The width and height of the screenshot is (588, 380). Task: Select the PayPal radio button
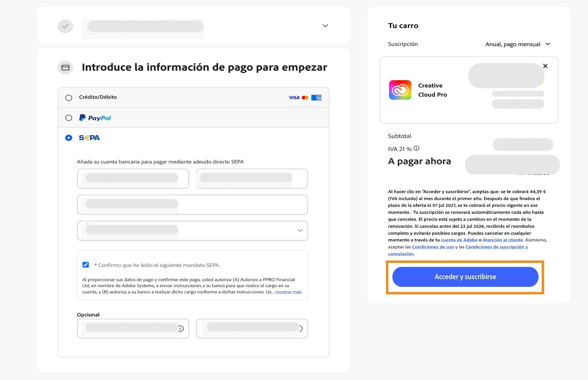pyautogui.click(x=69, y=118)
